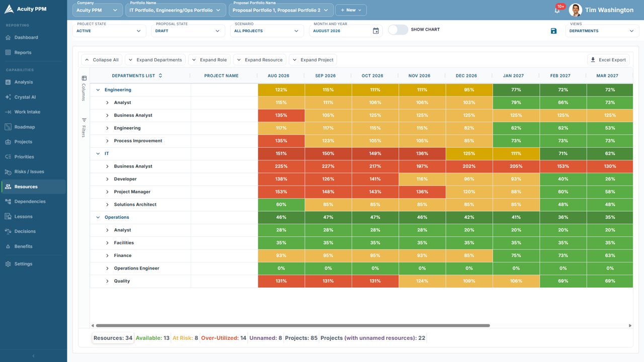644x362 pixels.
Task: Open the Proposal State dropdown
Action: click(x=188, y=31)
